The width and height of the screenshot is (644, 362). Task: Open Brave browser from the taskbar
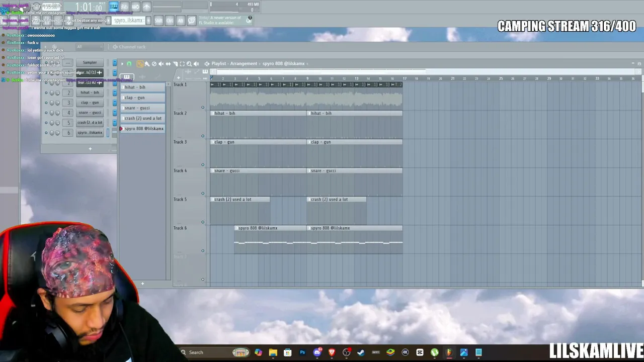332,352
